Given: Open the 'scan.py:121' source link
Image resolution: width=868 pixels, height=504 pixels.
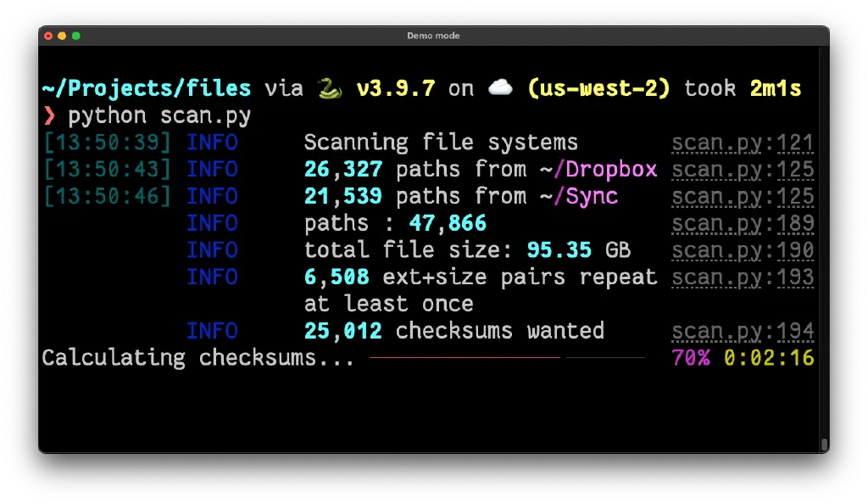Looking at the screenshot, I should pos(743,143).
